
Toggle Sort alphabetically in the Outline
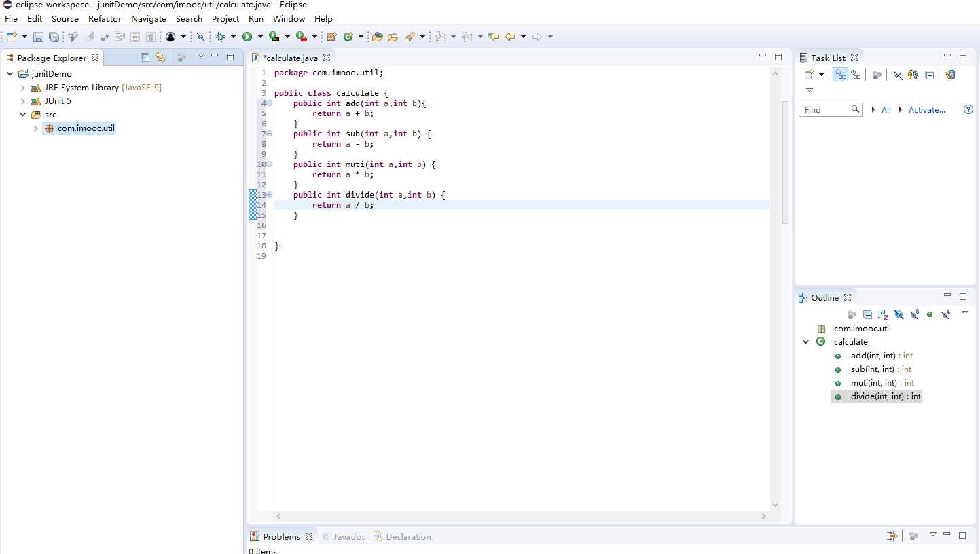(x=883, y=314)
